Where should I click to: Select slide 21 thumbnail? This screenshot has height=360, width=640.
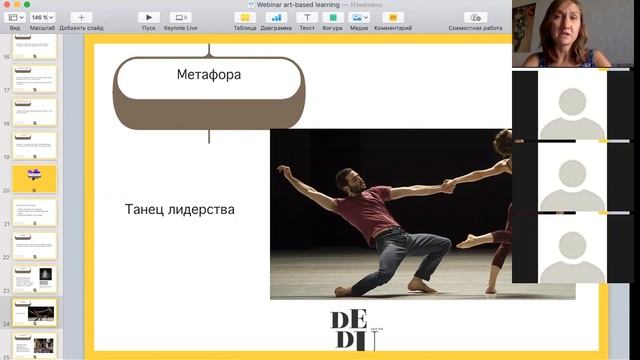[x=34, y=212]
